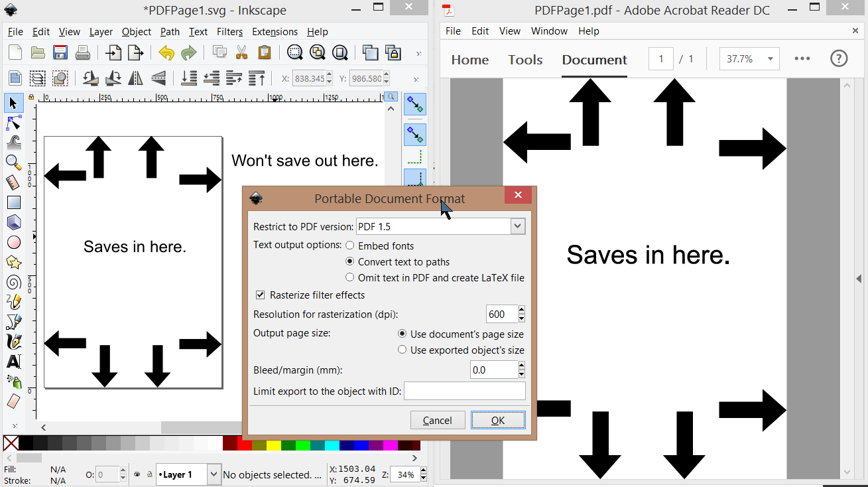Expand the PDF version dropdown
868x487 pixels.
517,227
